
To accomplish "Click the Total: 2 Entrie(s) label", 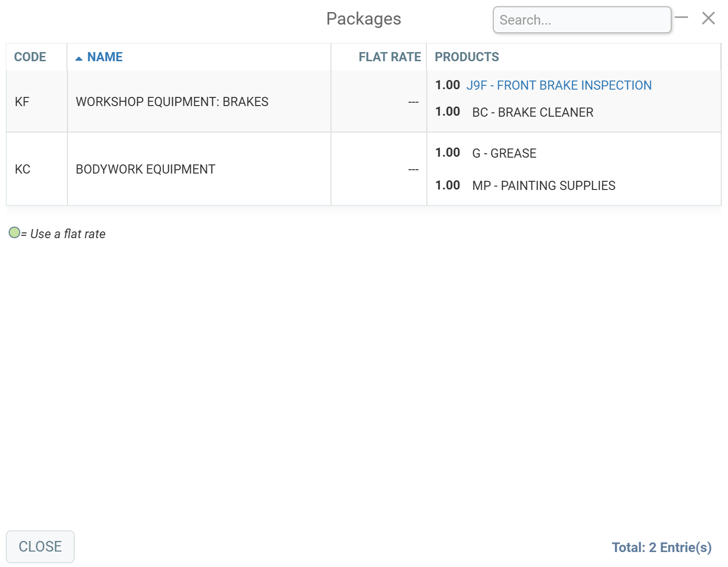I will (x=662, y=547).
